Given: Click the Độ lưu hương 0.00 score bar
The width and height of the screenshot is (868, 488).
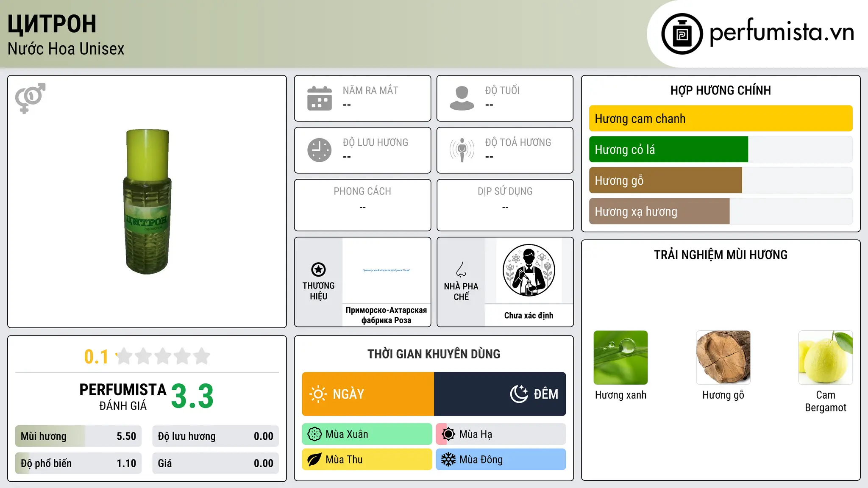Looking at the screenshot, I should pyautogui.click(x=215, y=436).
